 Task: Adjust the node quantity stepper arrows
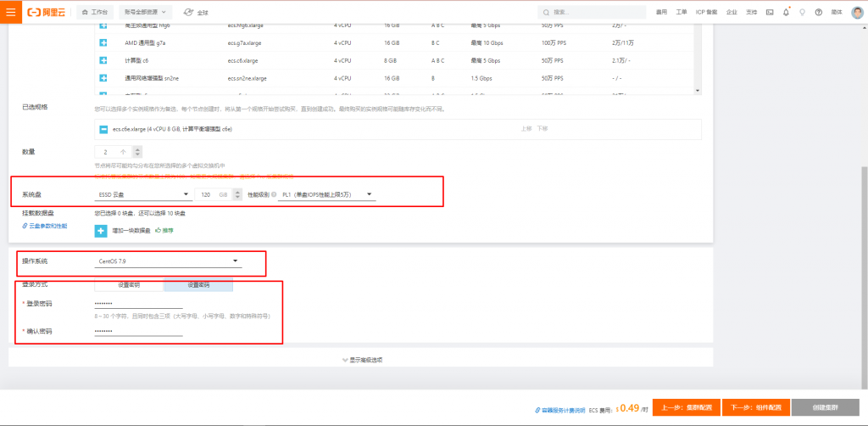pos(137,152)
